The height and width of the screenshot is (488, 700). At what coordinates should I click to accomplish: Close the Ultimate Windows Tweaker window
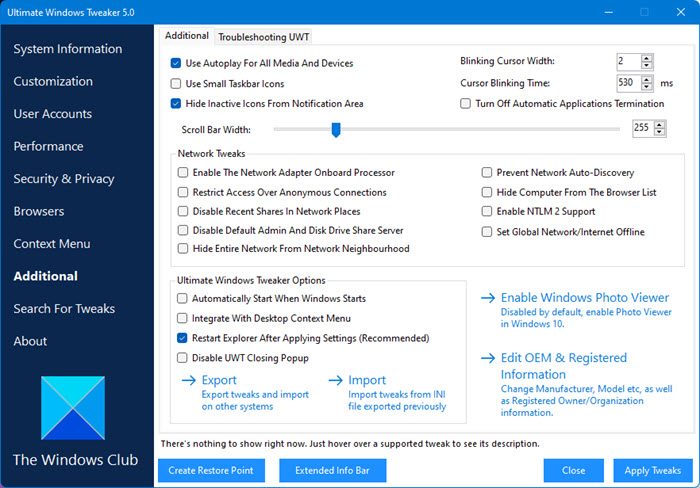[681, 12]
